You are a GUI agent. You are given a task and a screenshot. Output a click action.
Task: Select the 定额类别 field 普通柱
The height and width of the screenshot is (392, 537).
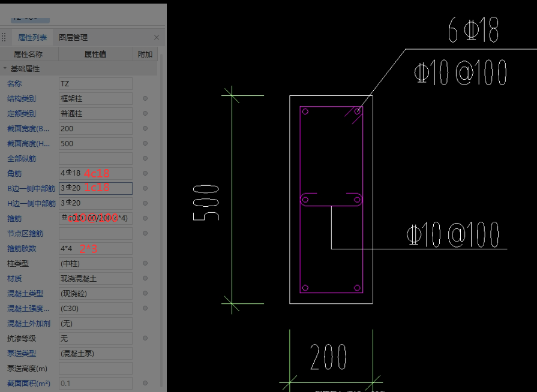pos(95,113)
